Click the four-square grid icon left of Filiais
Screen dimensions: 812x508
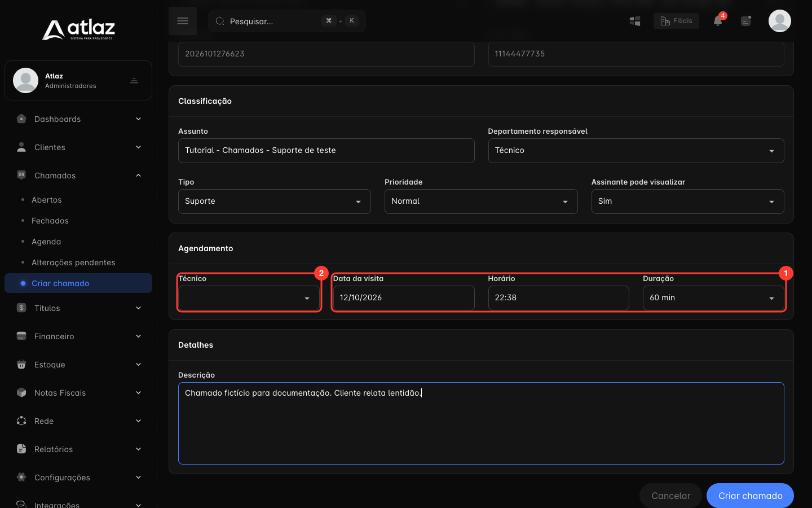click(x=635, y=21)
